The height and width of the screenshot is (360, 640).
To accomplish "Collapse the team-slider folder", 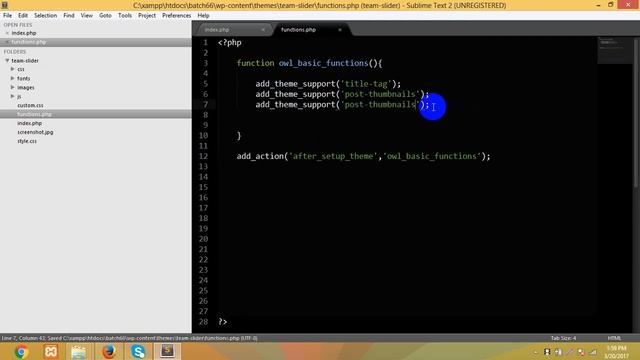I will coord(7,60).
